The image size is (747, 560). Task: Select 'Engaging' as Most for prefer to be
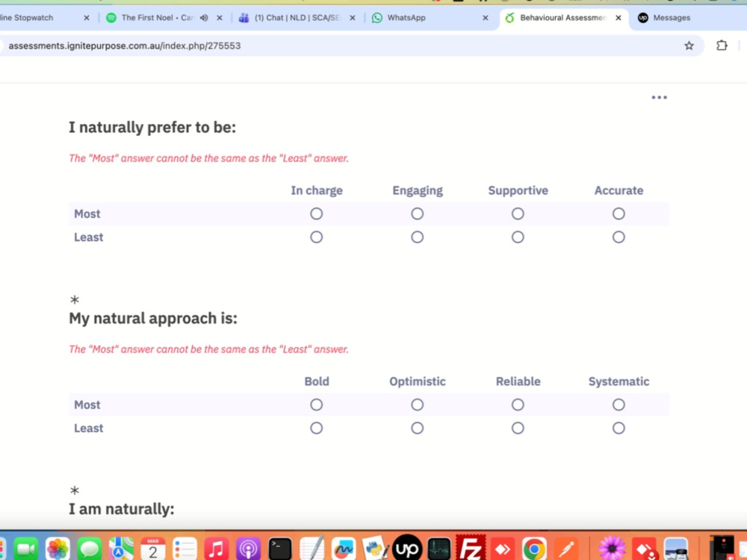click(418, 214)
